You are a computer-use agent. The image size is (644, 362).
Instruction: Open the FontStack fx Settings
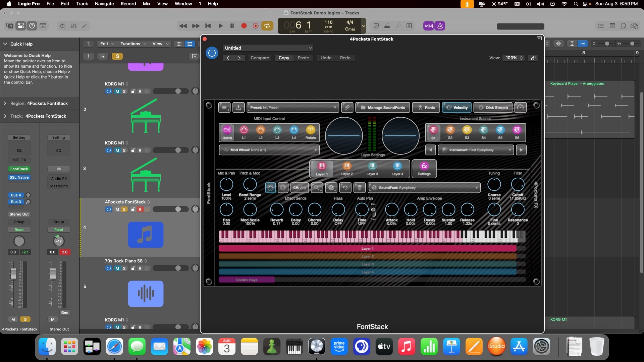pyautogui.click(x=424, y=168)
